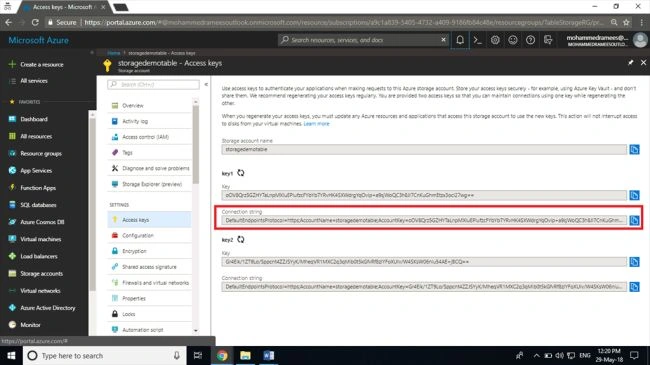650x365 pixels.
Task: Open Monitor in sidebar
Action: tap(30, 325)
